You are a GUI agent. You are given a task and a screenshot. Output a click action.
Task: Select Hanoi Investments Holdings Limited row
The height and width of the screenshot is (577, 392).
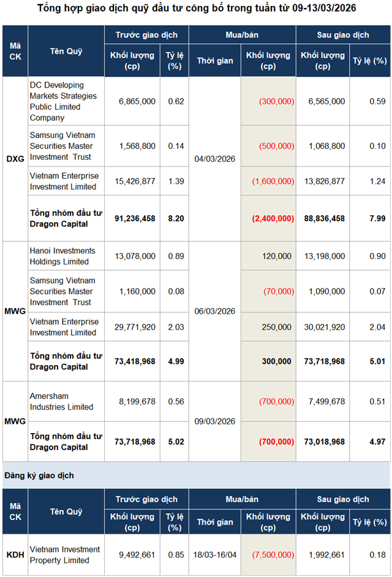click(64, 256)
